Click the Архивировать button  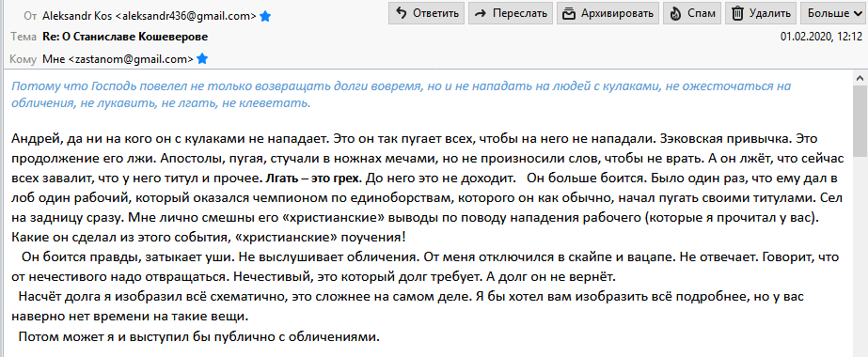pyautogui.click(x=608, y=13)
